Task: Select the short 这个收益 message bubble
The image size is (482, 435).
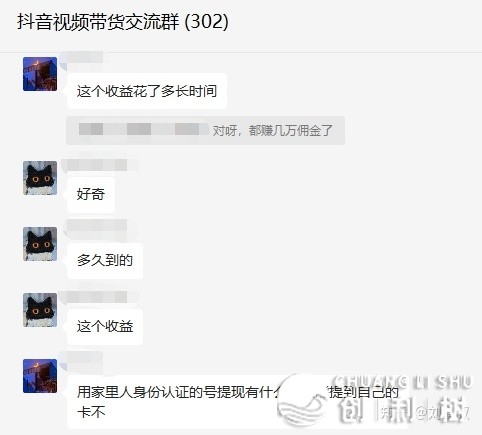Action: 105,326
